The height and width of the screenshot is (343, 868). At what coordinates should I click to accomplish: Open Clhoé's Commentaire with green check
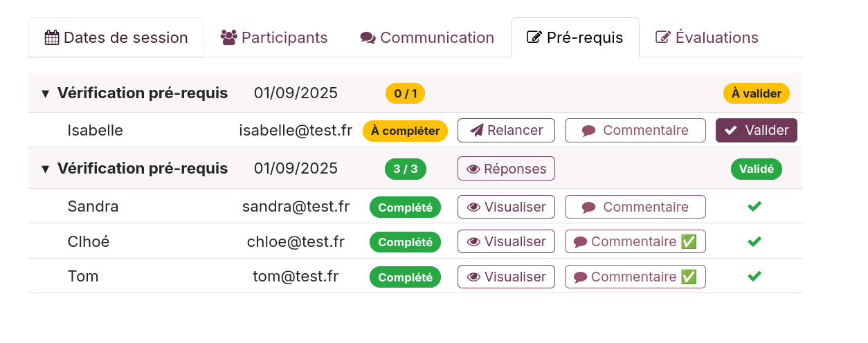coord(635,242)
